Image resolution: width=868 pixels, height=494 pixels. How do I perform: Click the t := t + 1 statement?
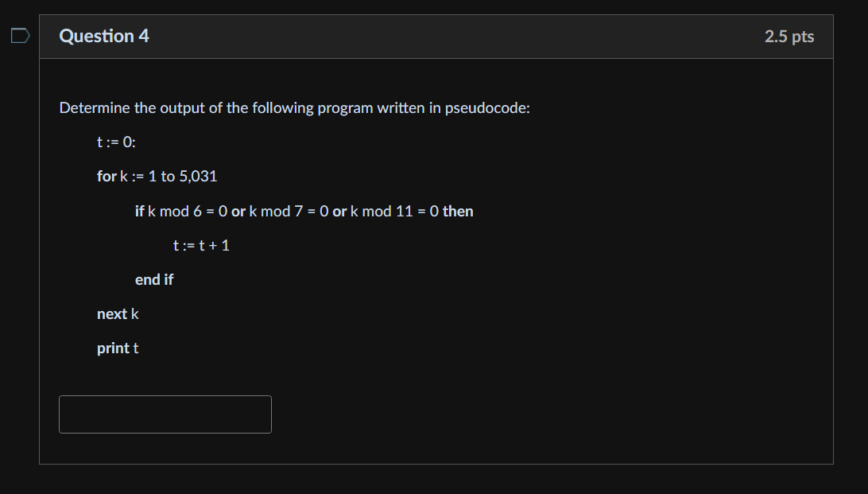201,245
